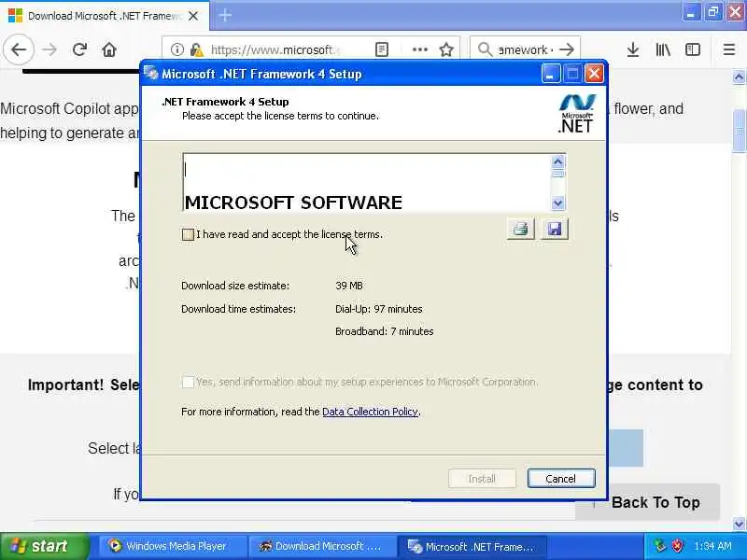Image resolution: width=747 pixels, height=560 pixels.
Task: Bookmark this page with star icon
Action: coord(446,49)
